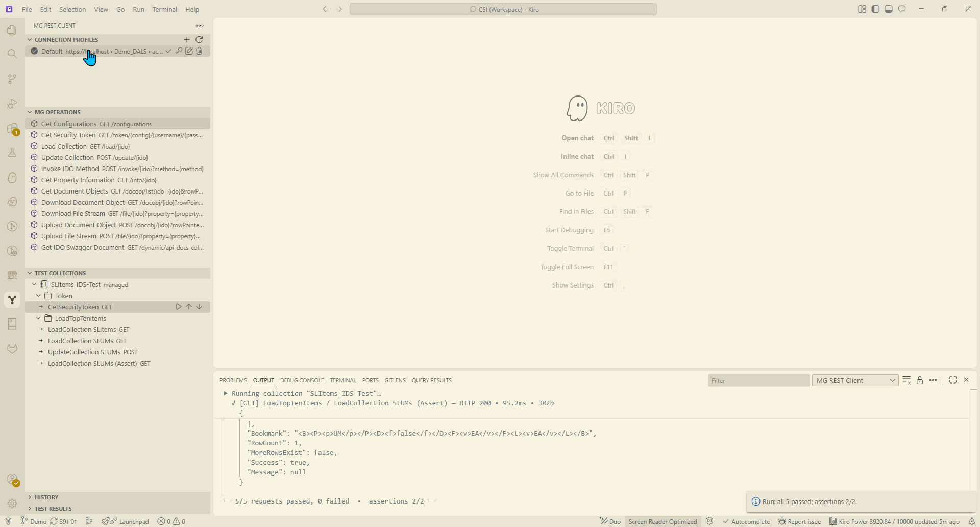Open the Testing flask view
Image resolution: width=980 pixels, height=527 pixels.
[x=12, y=153]
